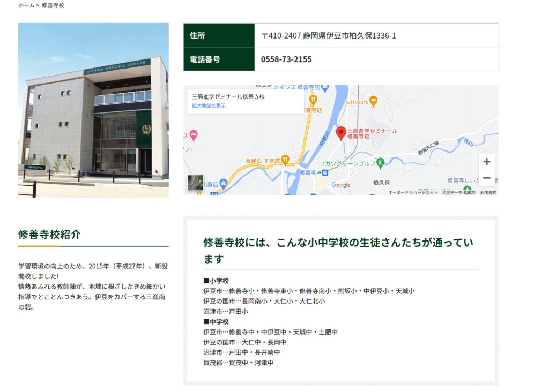549x392 pixels.
Task: Click 修善寺校 breadcrumb text
Action: click(53, 5)
